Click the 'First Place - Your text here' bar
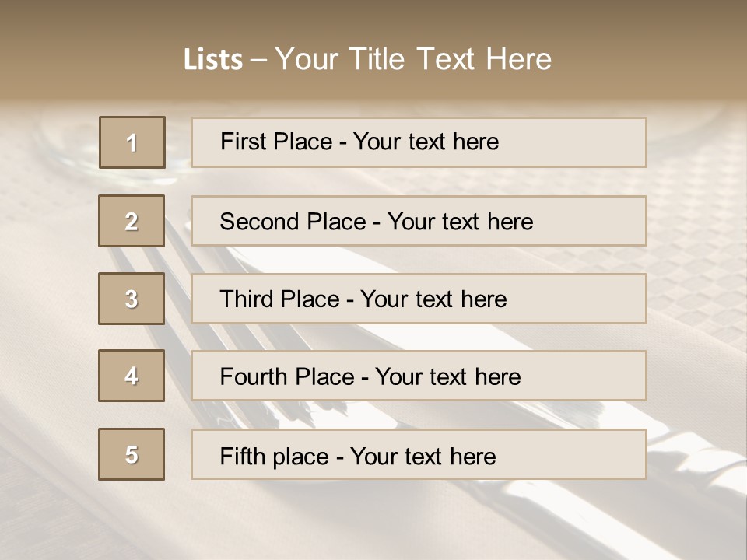The image size is (747, 560). (419, 142)
